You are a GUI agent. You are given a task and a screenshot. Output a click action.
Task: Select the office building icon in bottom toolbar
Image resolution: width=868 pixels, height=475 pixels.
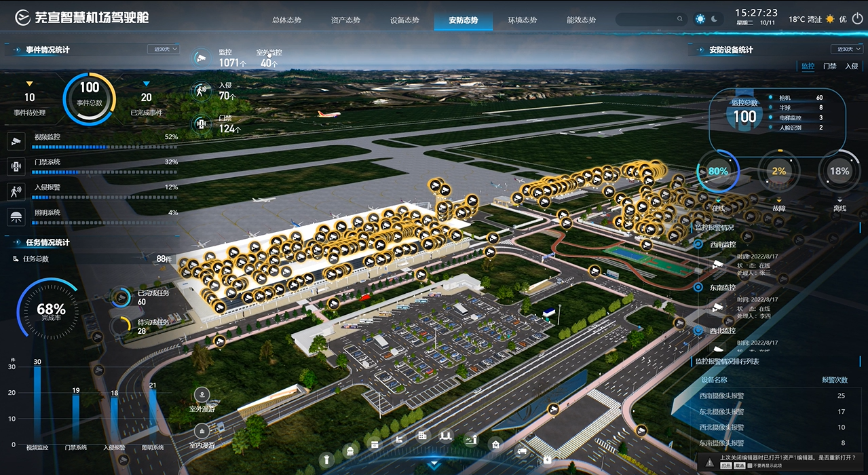tap(422, 435)
